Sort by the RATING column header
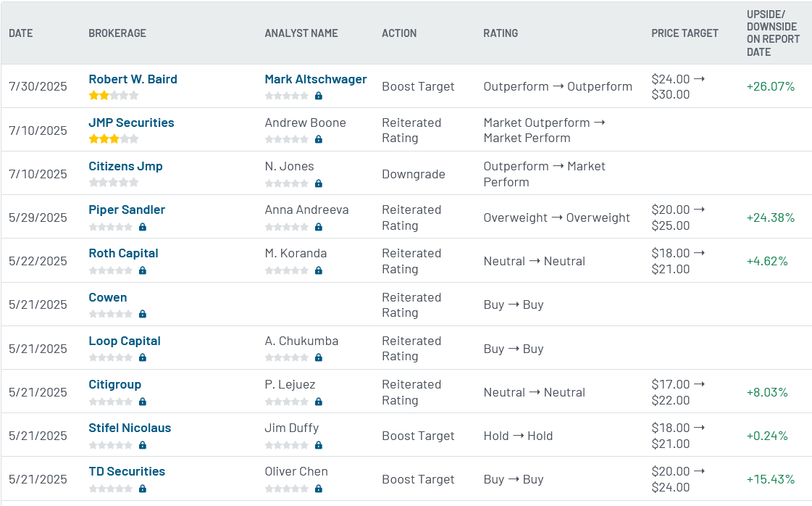Viewport: 812px width, 506px height. tap(501, 33)
